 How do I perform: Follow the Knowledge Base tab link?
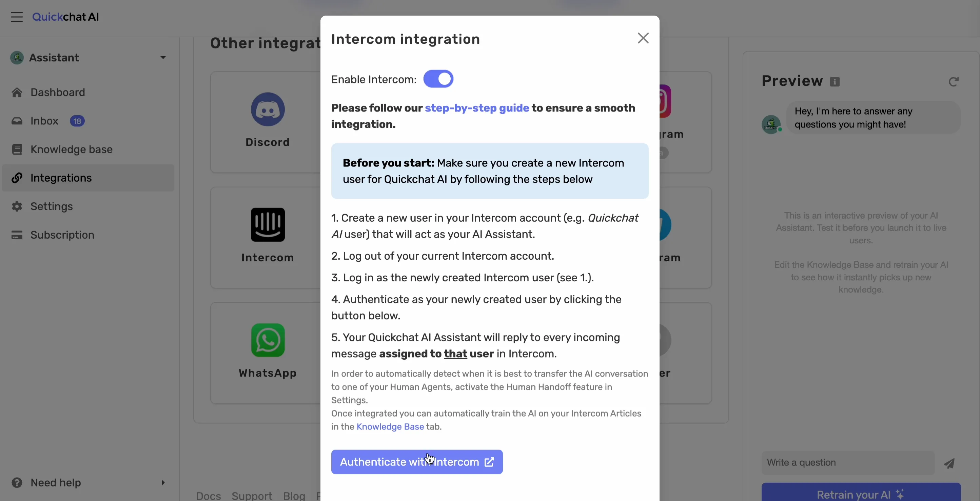[x=390, y=427]
